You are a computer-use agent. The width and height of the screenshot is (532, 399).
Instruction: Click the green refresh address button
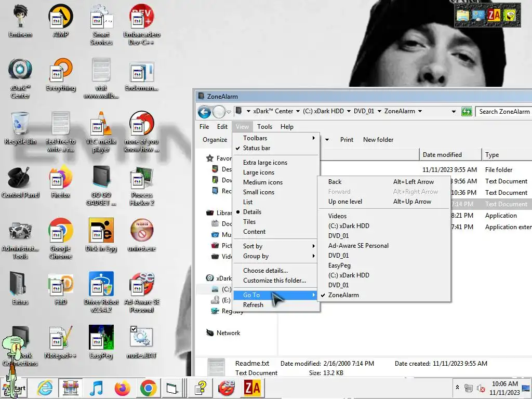pyautogui.click(x=467, y=111)
